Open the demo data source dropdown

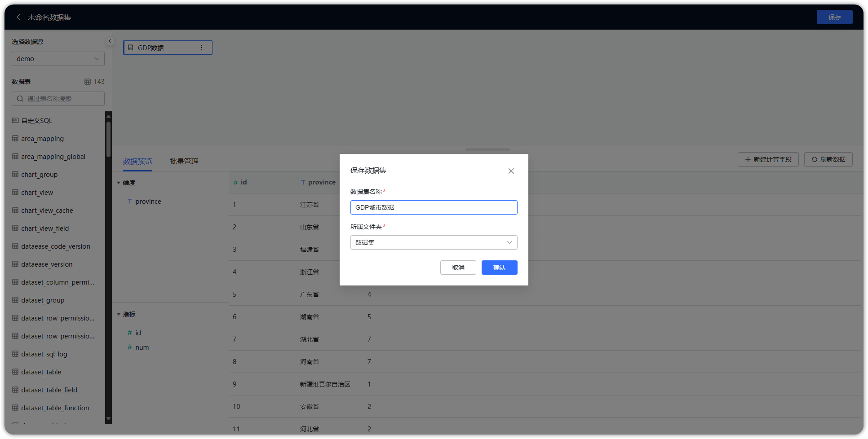click(x=58, y=59)
